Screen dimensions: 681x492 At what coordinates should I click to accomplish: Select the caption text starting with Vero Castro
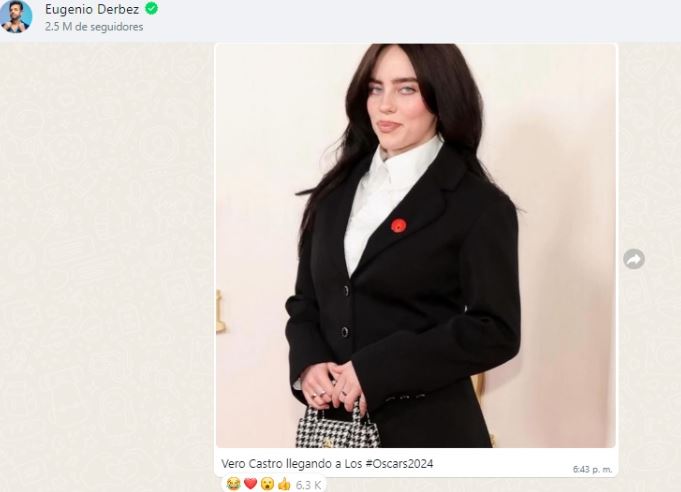coord(327,463)
